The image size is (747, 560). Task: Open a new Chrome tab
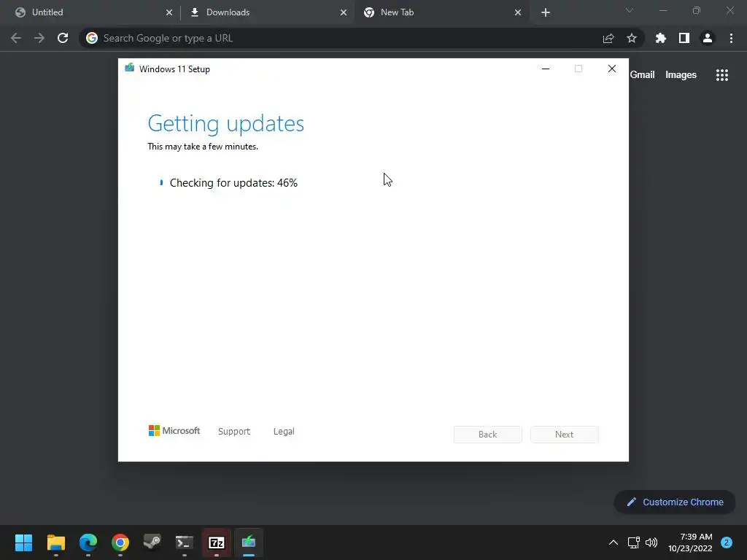coord(546,12)
